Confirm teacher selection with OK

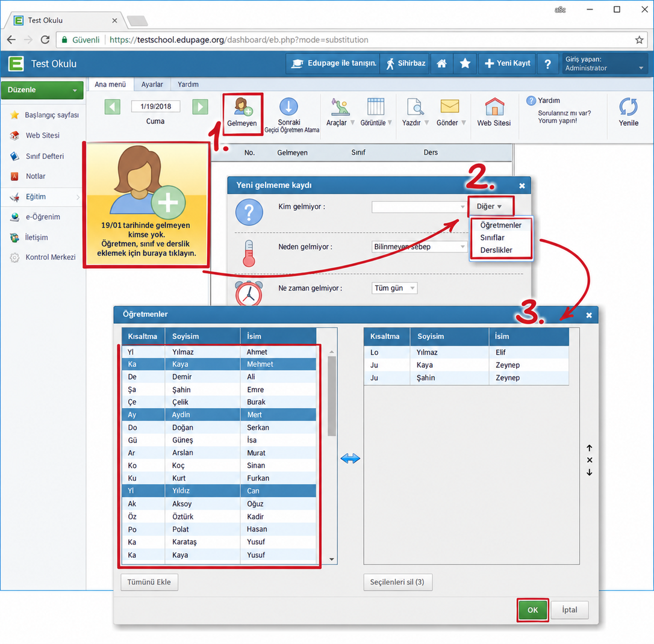(x=532, y=610)
